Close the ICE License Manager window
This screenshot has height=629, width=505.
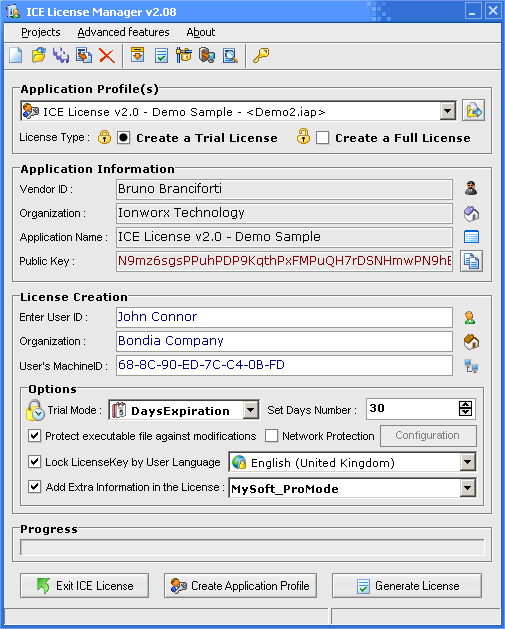[493, 11]
